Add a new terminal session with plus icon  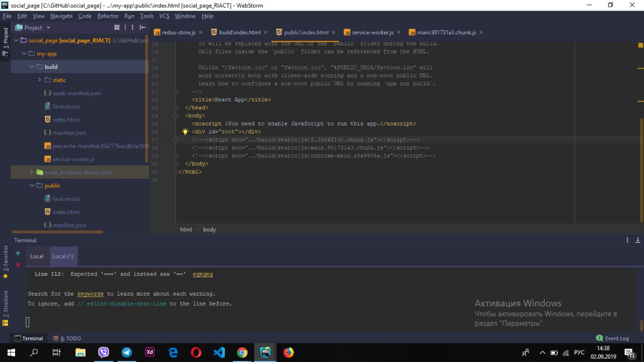(x=18, y=253)
